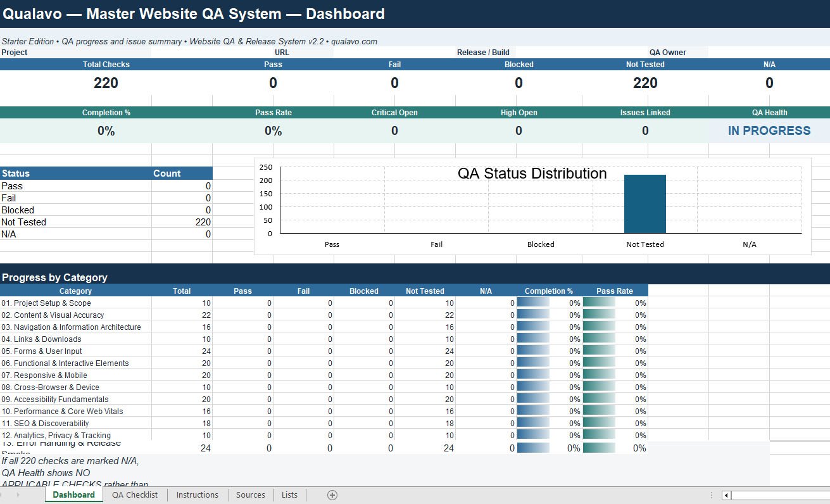Click the 10. Performance & Core Web Vitals category
The image size is (830, 504).
coord(75,412)
